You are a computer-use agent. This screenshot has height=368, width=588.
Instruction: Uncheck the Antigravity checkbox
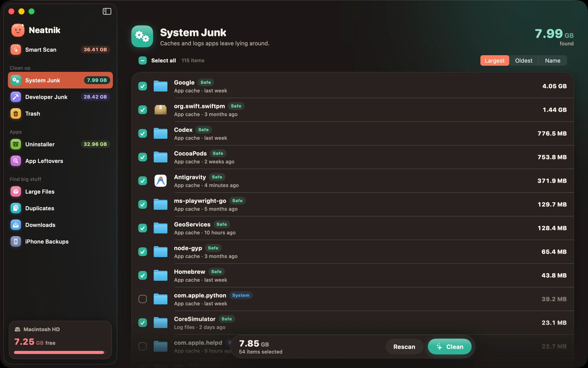tap(143, 181)
